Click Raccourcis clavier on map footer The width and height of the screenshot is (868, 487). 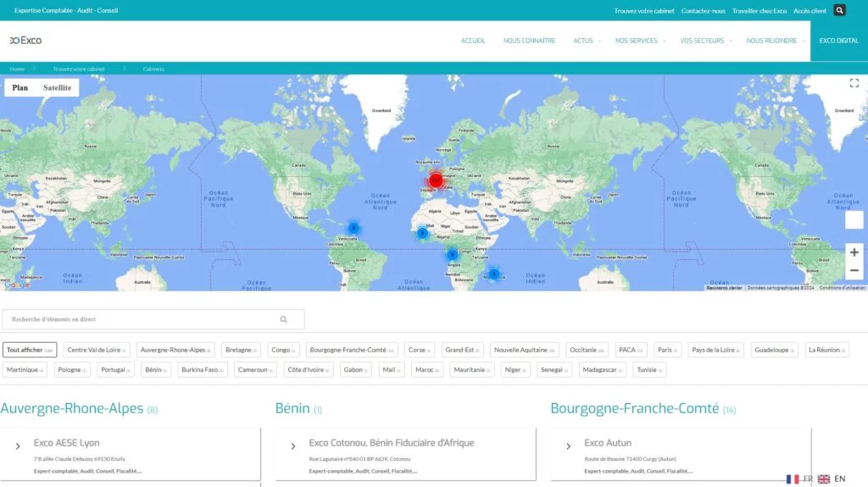pos(724,288)
